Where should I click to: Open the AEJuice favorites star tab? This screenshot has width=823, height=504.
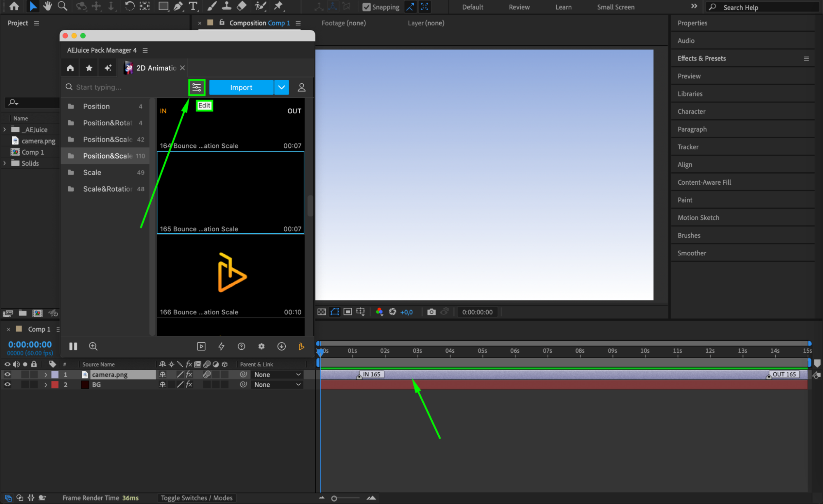point(89,68)
